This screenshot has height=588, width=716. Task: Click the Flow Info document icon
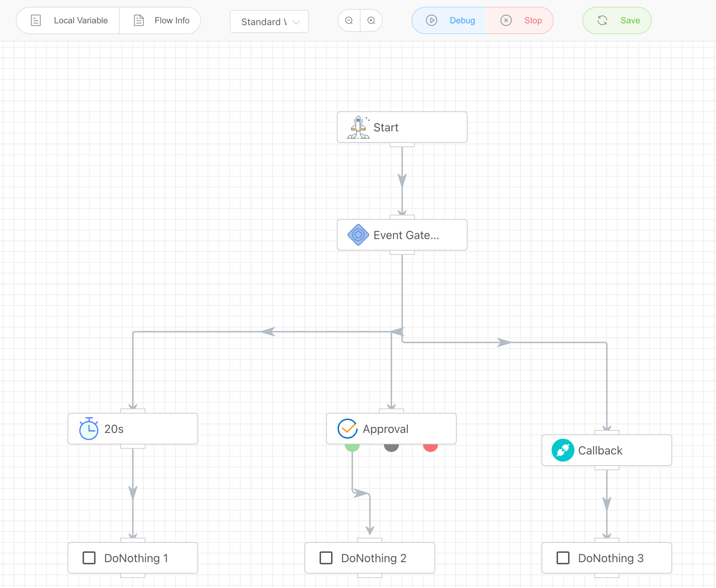[x=139, y=20]
